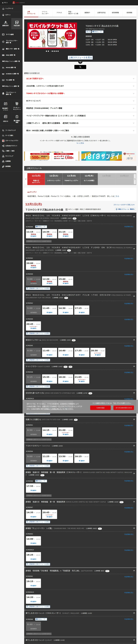
Task: Open the jeraサンデイ banner
Action: (x=108, y=156)
